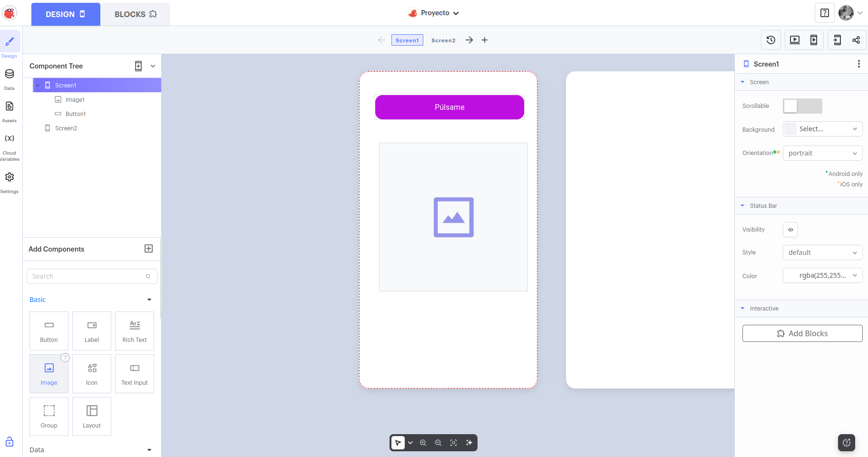Click the live preview play icon
868x457 pixels.
point(794,40)
